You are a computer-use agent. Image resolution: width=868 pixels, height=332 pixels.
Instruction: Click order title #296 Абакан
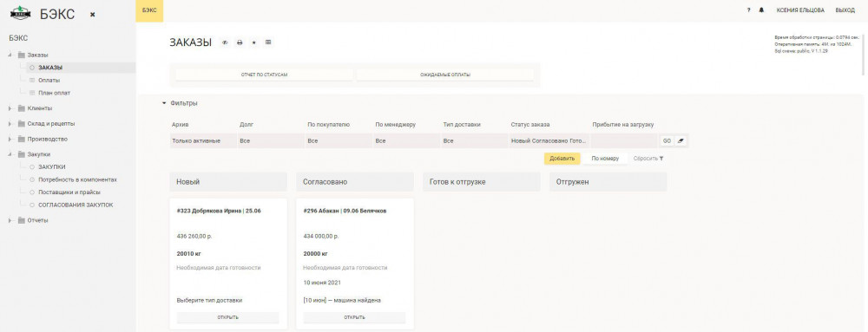(x=345, y=211)
